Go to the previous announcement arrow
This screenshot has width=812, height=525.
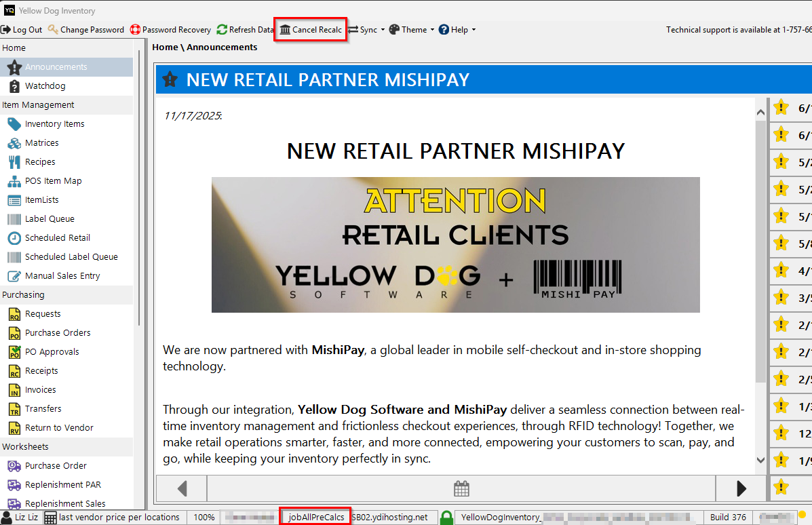[x=182, y=488]
